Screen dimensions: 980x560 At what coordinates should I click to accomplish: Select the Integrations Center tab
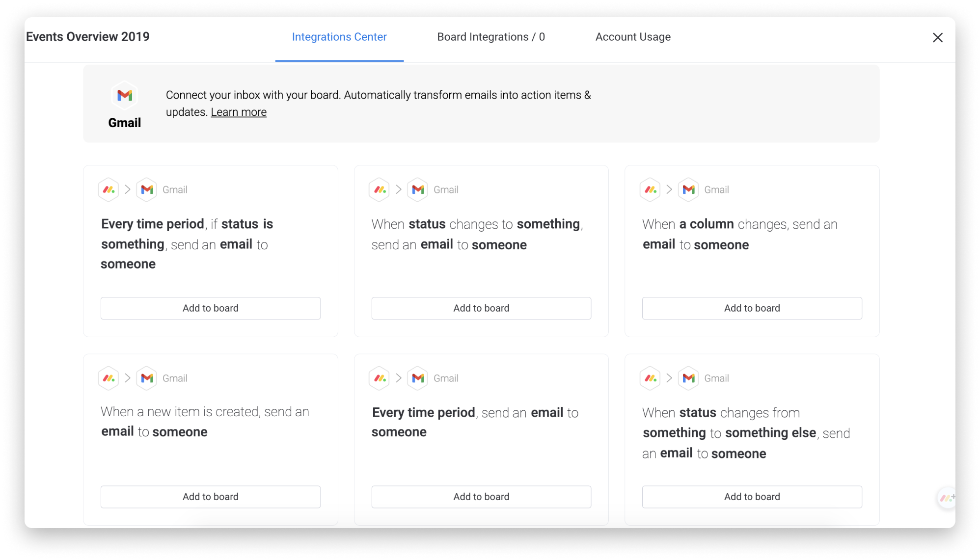(x=339, y=37)
